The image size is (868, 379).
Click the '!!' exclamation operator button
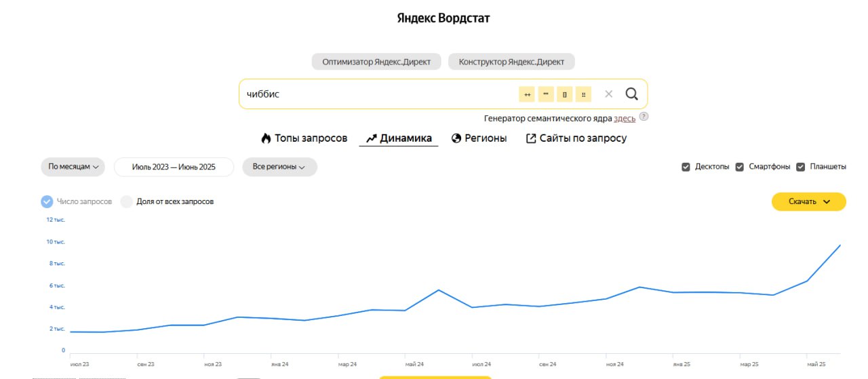tap(583, 94)
